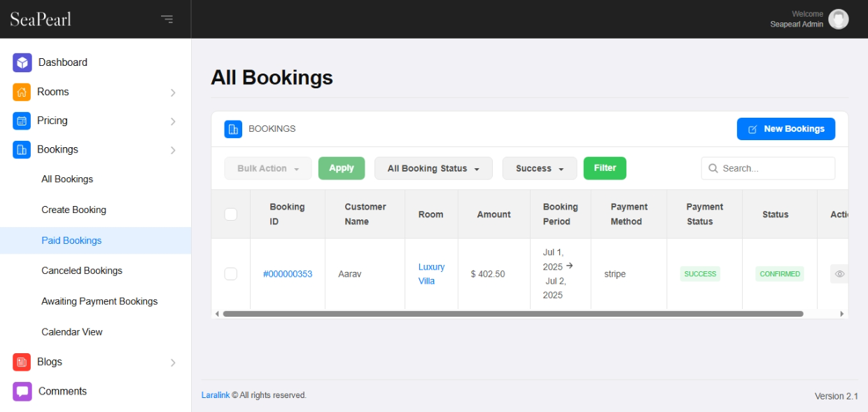Open Canceled Bookings in the sidebar
This screenshot has width=868, height=412.
click(x=82, y=270)
